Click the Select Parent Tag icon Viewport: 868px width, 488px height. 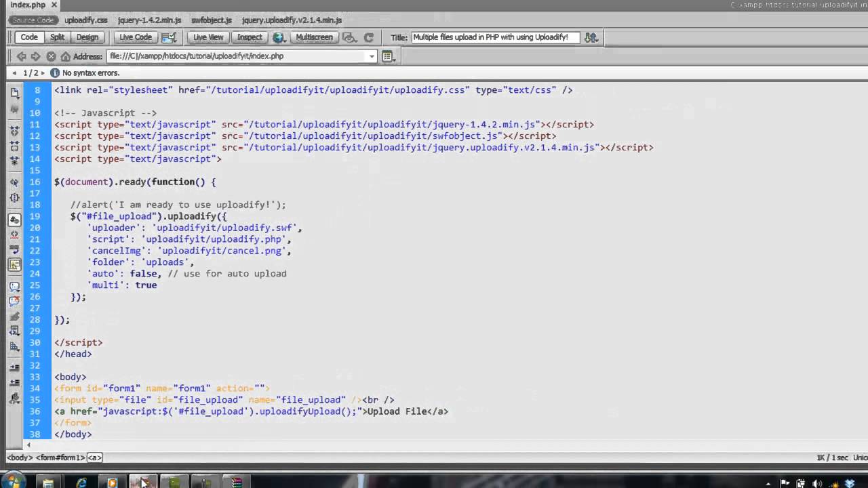(x=14, y=182)
